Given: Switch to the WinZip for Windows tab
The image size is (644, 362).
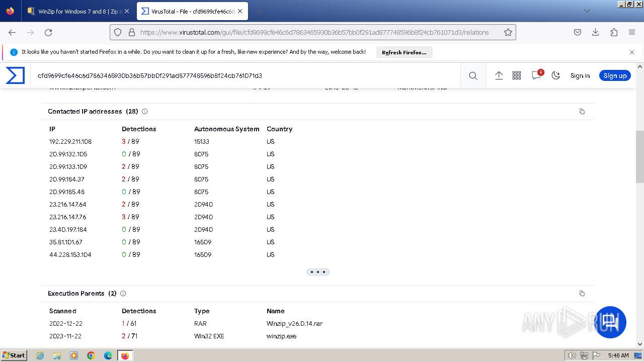Looking at the screenshot, I should [78, 11].
